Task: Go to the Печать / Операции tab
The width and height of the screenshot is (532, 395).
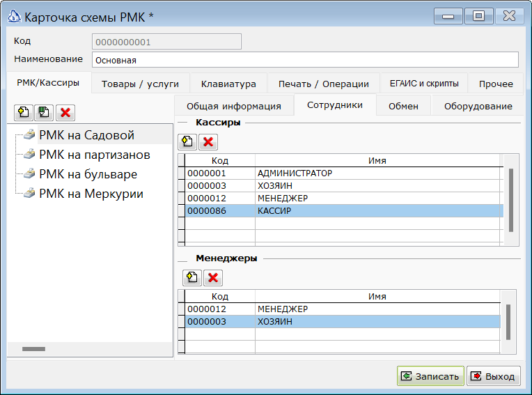Action: click(324, 84)
